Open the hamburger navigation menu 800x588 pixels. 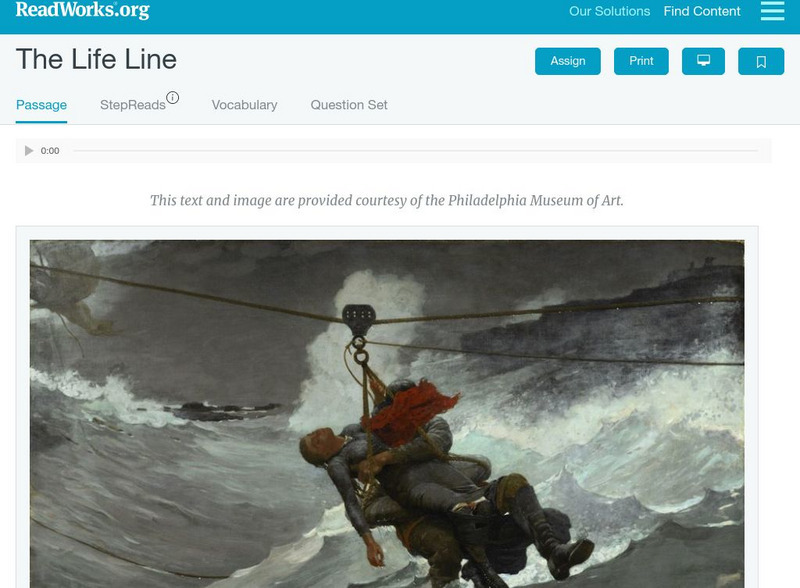[x=772, y=11]
